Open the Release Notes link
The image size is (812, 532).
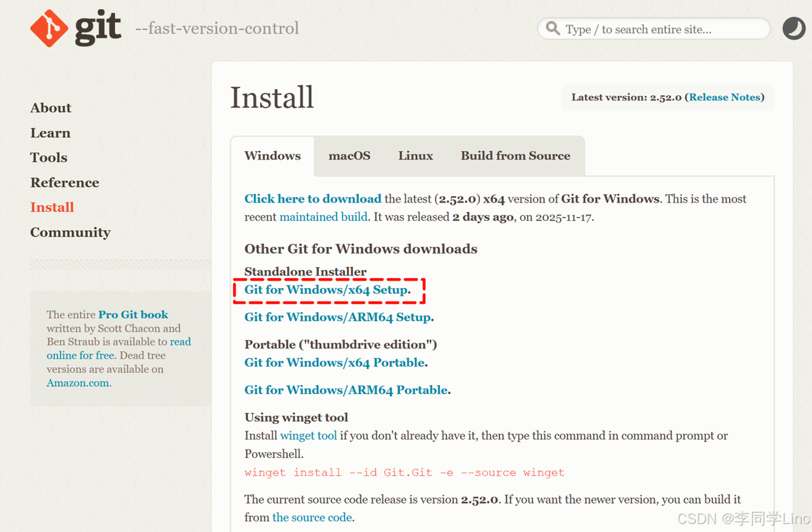(x=725, y=97)
